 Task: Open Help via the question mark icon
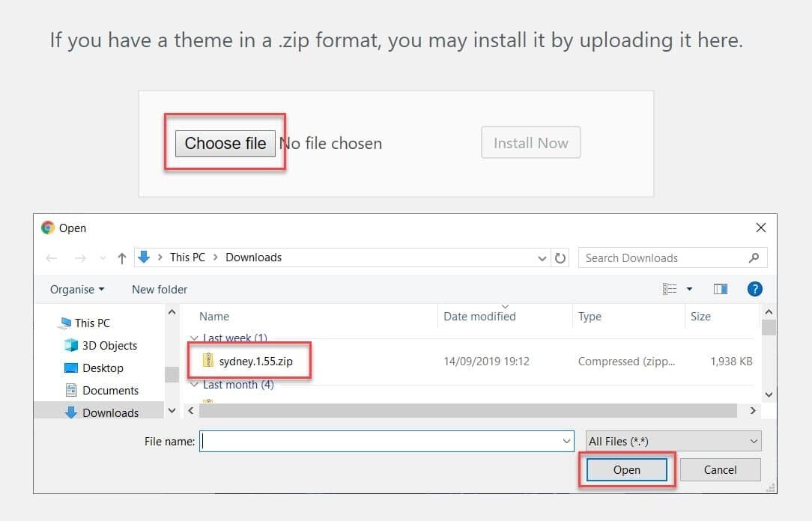click(x=754, y=289)
